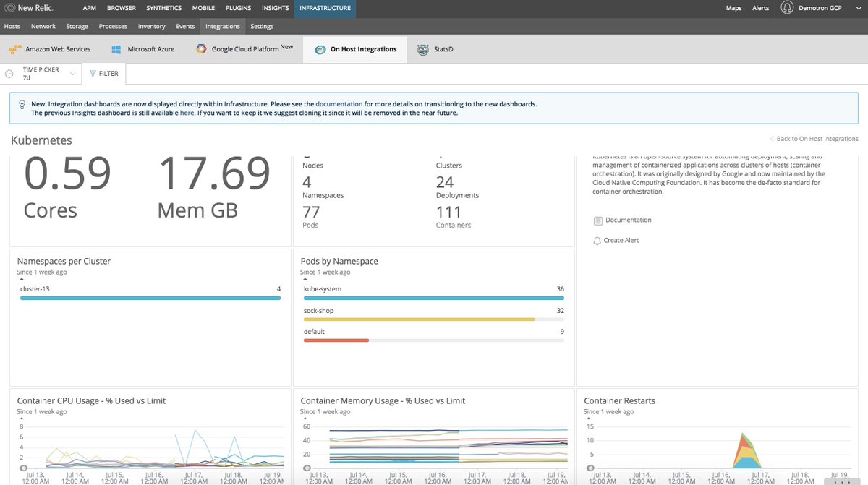Open the PLUGINS section

[239, 8]
